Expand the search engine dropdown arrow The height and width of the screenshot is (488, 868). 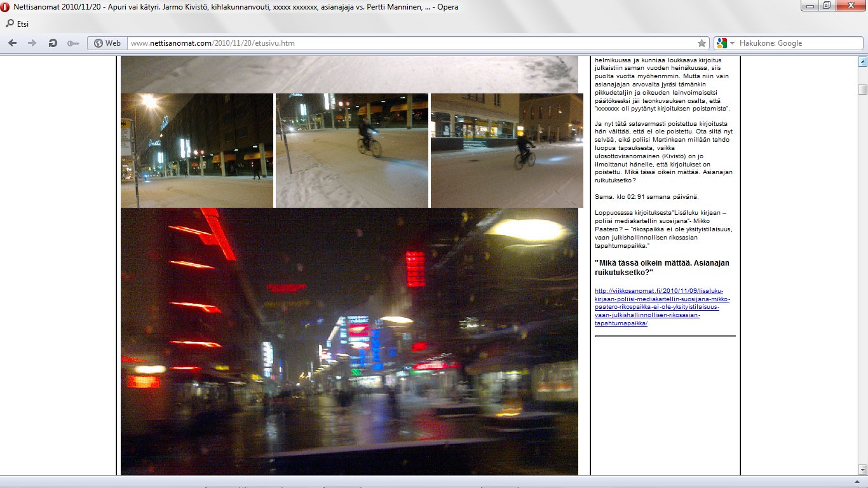pyautogui.click(x=732, y=43)
